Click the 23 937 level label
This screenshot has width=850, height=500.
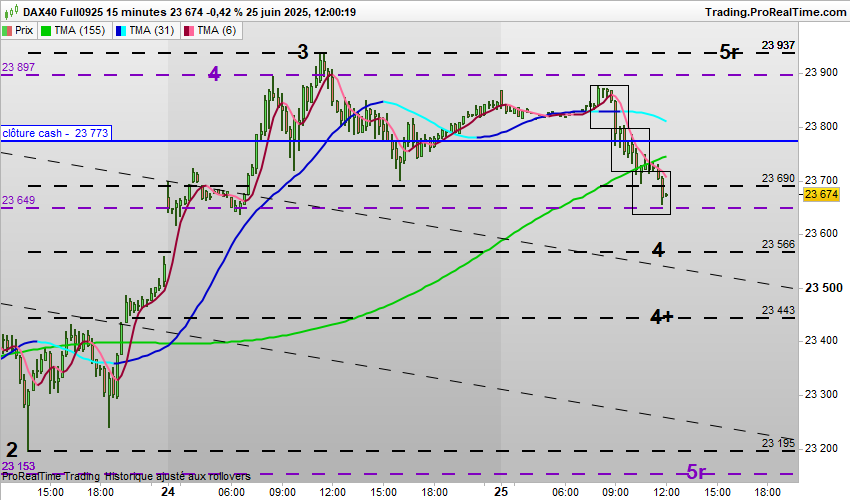pos(778,46)
